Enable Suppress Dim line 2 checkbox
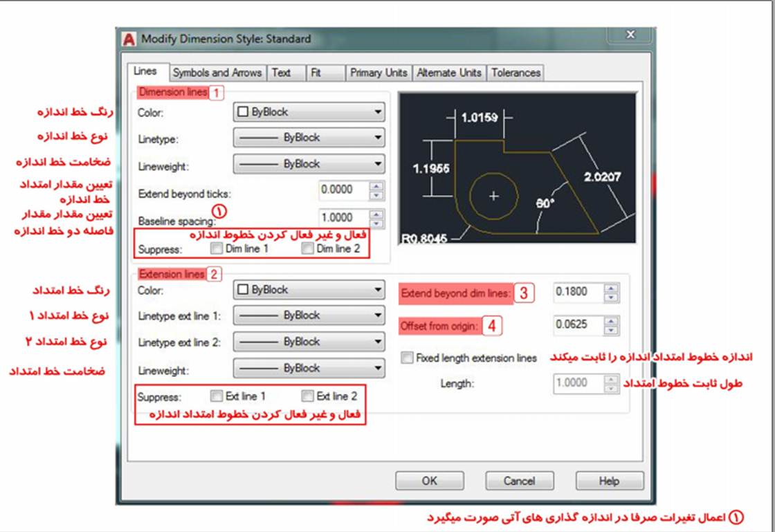 point(307,248)
